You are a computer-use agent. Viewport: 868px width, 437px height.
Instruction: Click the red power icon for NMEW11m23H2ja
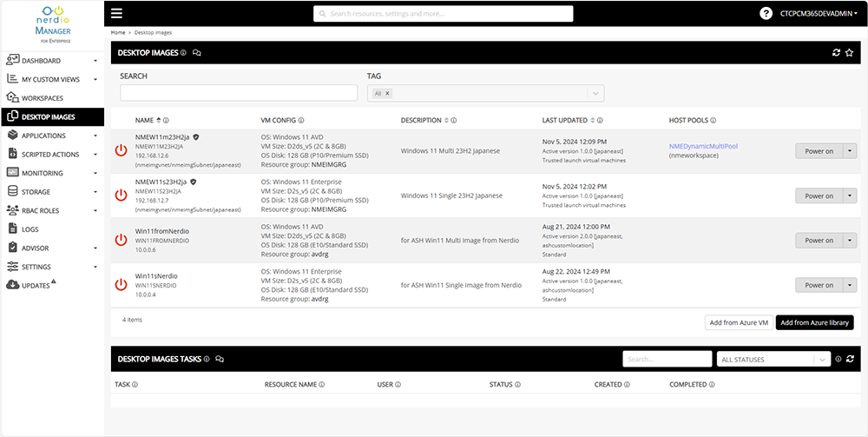click(x=121, y=151)
